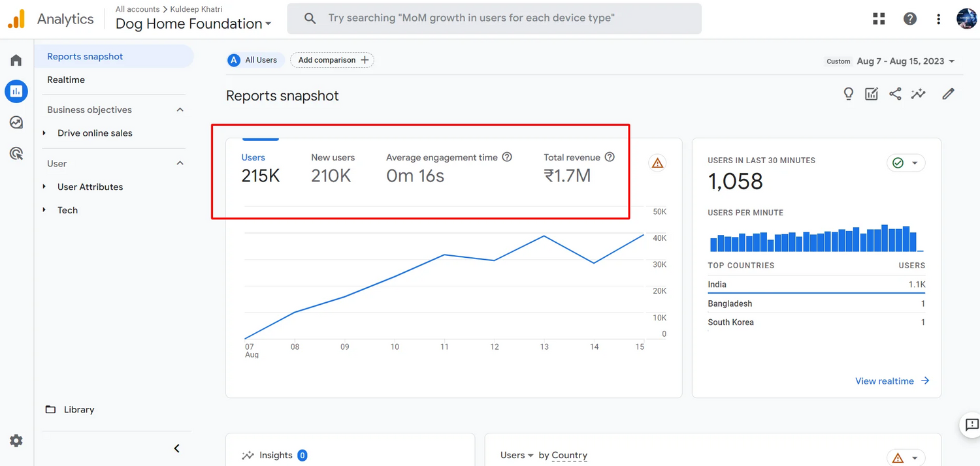The height and width of the screenshot is (466, 980).
Task: Open View realtime link
Action: click(x=892, y=381)
